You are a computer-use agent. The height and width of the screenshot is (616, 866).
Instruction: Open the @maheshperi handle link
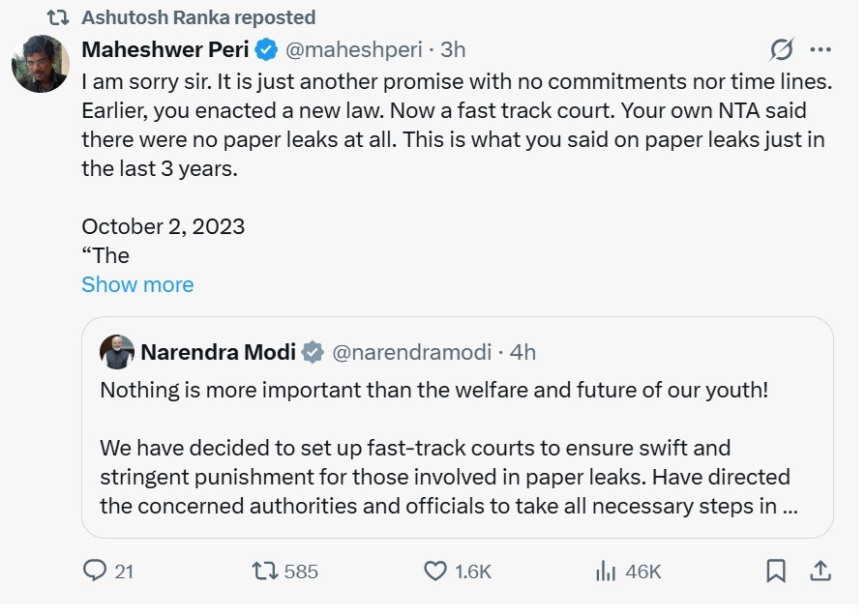click(x=353, y=49)
